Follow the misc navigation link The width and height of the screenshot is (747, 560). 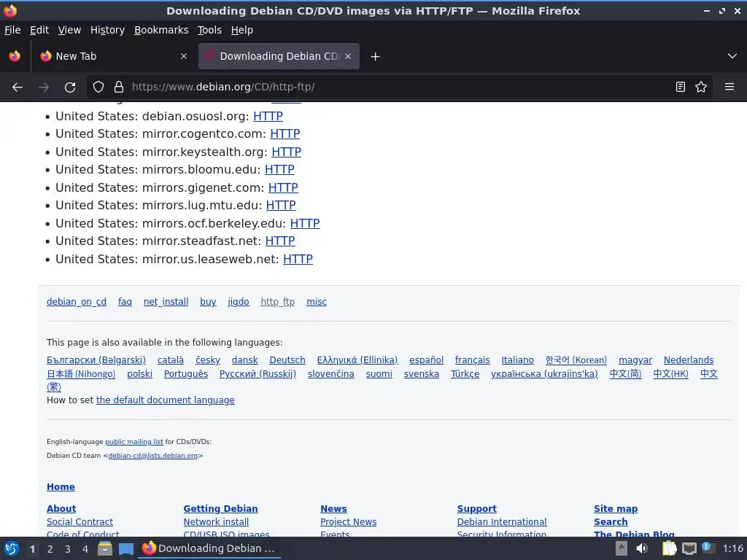tap(317, 302)
